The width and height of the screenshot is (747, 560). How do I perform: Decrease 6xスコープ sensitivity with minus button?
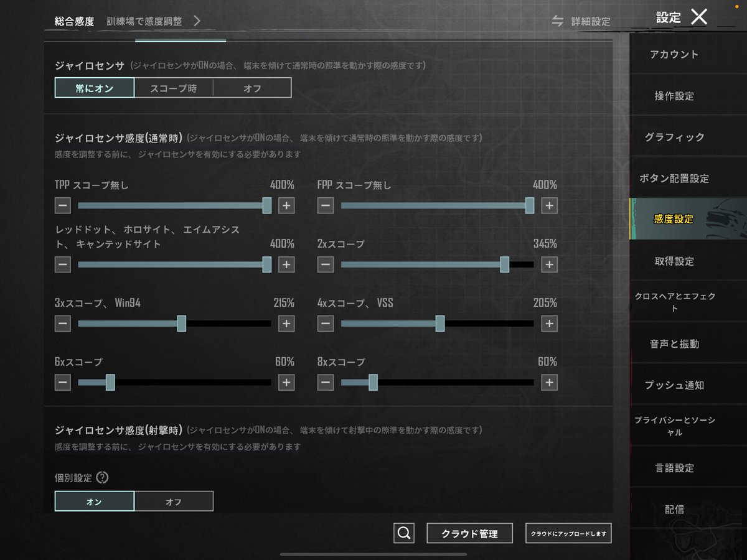62,382
